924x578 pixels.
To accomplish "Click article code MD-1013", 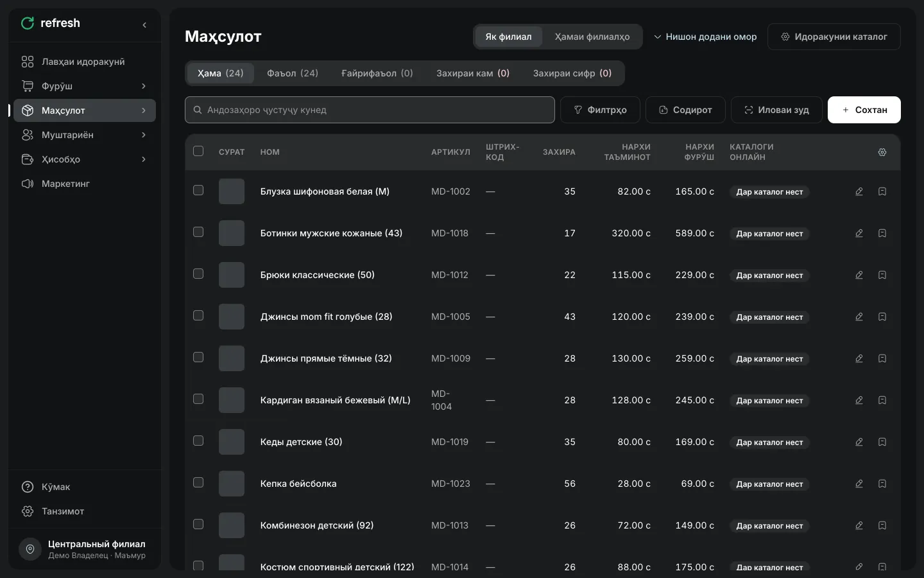I will pyautogui.click(x=450, y=525).
